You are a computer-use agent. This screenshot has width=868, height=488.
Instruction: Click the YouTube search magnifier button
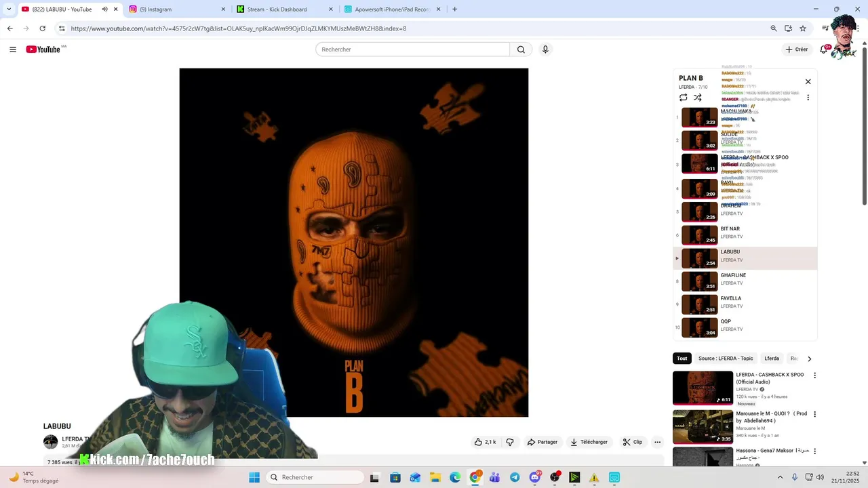[x=521, y=49]
